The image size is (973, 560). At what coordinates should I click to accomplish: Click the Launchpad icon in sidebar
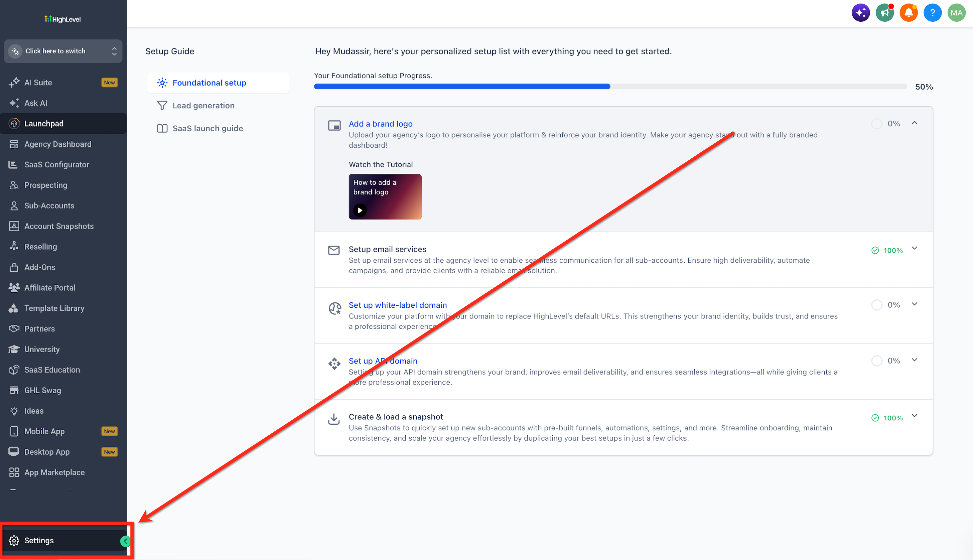pyautogui.click(x=14, y=124)
